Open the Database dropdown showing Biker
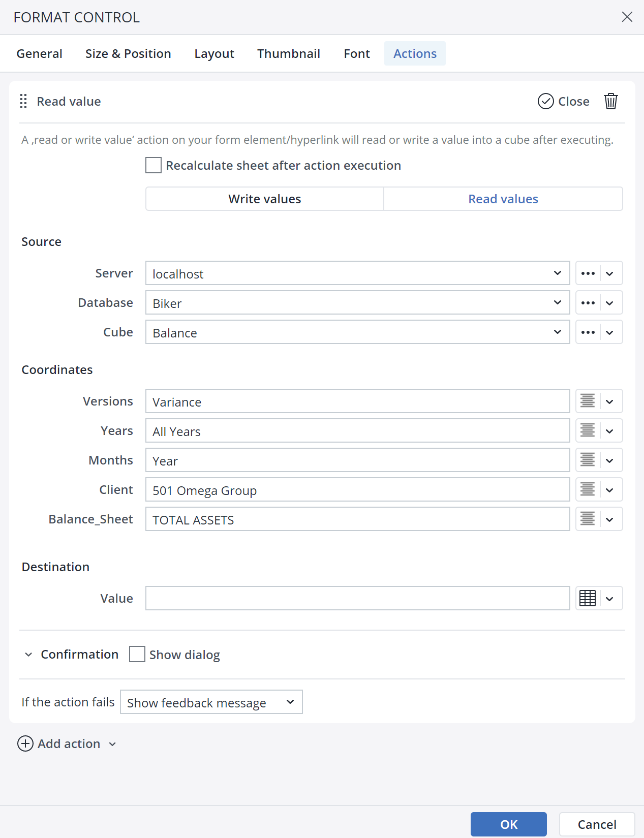644x838 pixels. coord(357,303)
